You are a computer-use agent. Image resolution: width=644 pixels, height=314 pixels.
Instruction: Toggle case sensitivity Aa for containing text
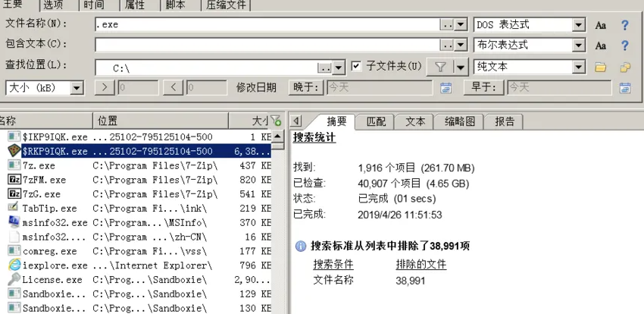click(x=601, y=46)
